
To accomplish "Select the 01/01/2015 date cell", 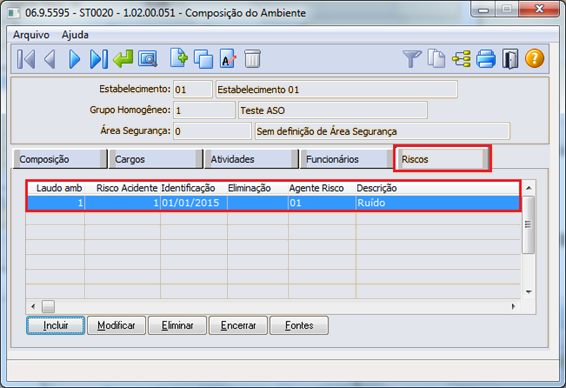I will pyautogui.click(x=194, y=203).
